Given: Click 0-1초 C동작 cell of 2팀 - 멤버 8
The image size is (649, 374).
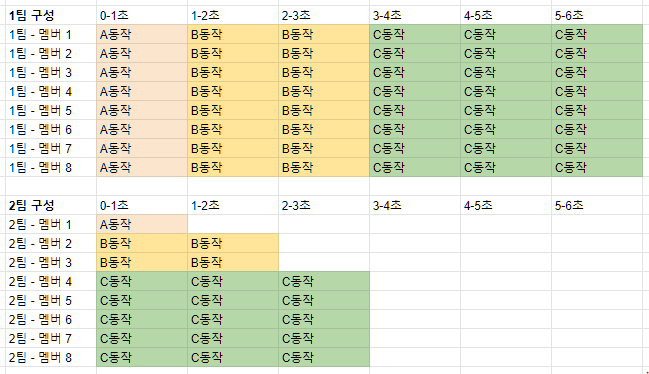Looking at the screenshot, I should [142, 357].
